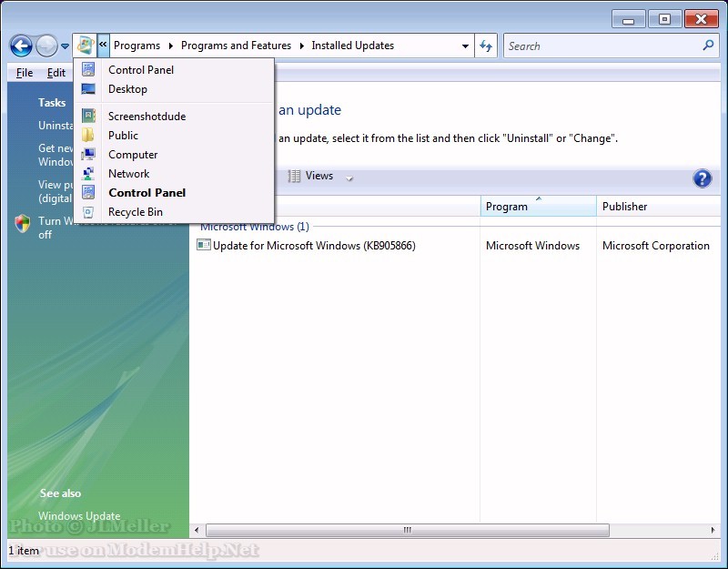Click Programs and Features breadcrumb

tap(236, 46)
